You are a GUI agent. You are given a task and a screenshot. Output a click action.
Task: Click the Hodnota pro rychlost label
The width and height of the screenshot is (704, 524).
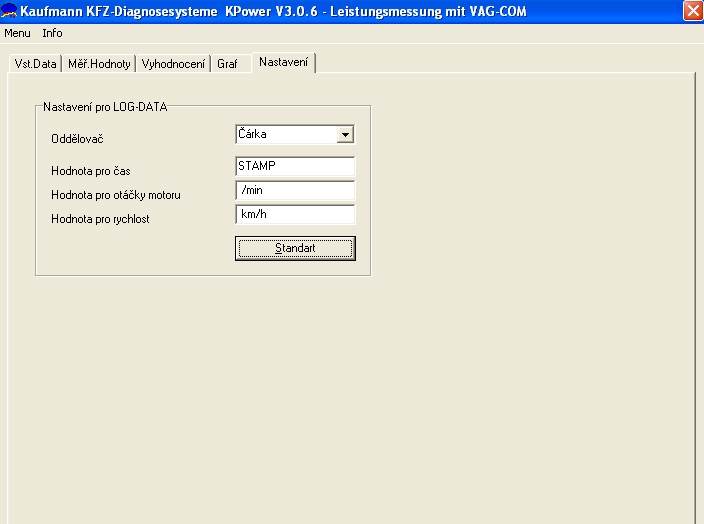point(100,218)
